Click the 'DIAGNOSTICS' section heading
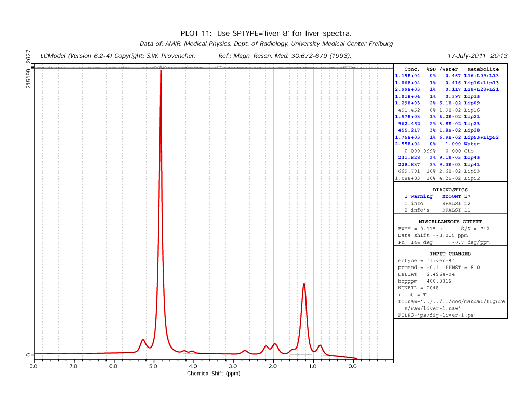Viewport: 532px width, 400px height. (450, 190)
